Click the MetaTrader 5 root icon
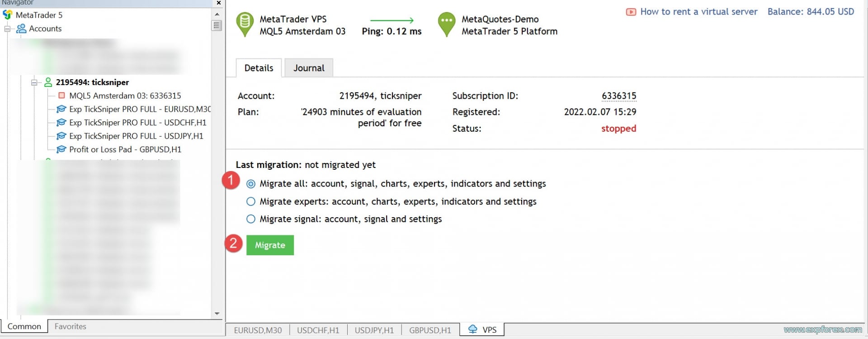Screen dimensions: 868x339 (7, 15)
